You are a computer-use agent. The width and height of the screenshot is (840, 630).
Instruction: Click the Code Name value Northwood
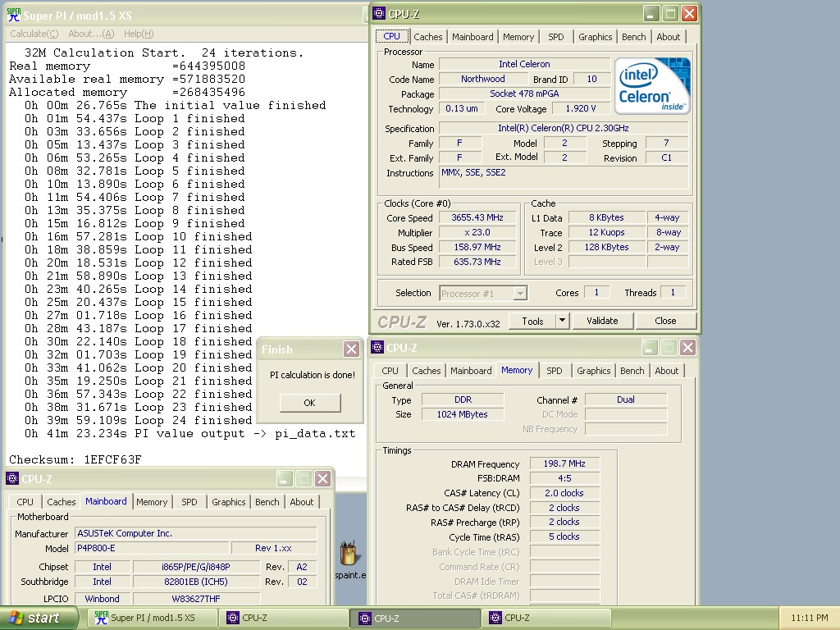pos(482,79)
